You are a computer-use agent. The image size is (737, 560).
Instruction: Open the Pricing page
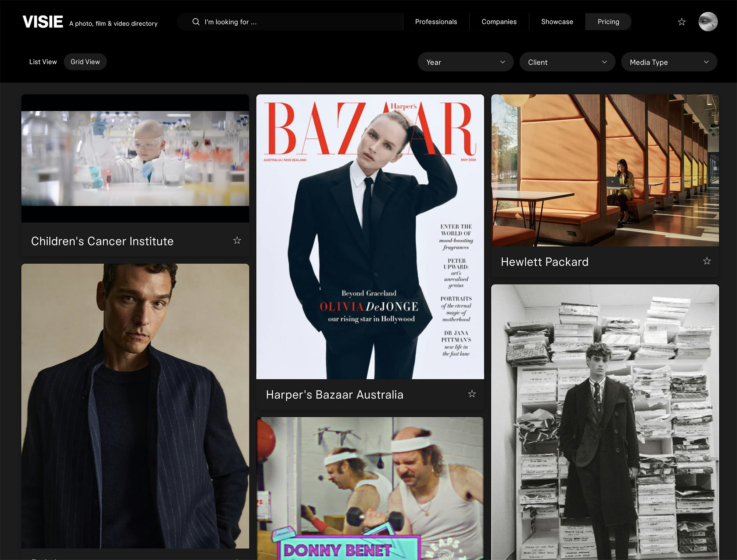coord(608,22)
